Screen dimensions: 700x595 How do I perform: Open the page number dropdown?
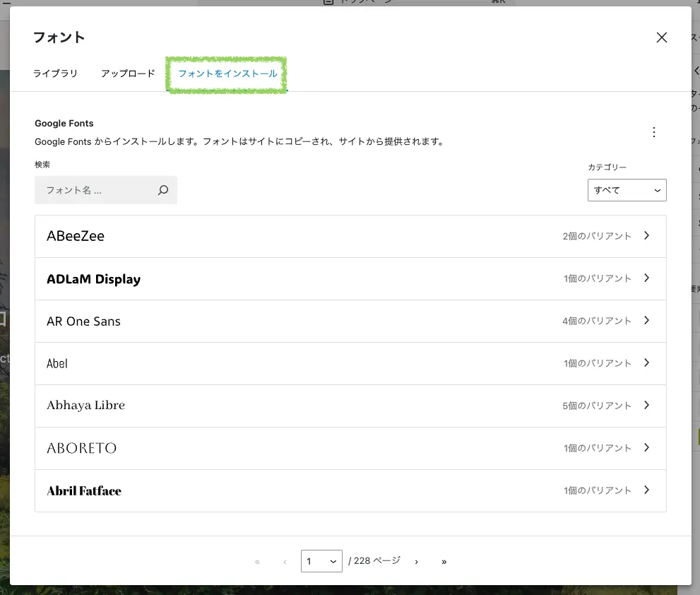tap(321, 561)
